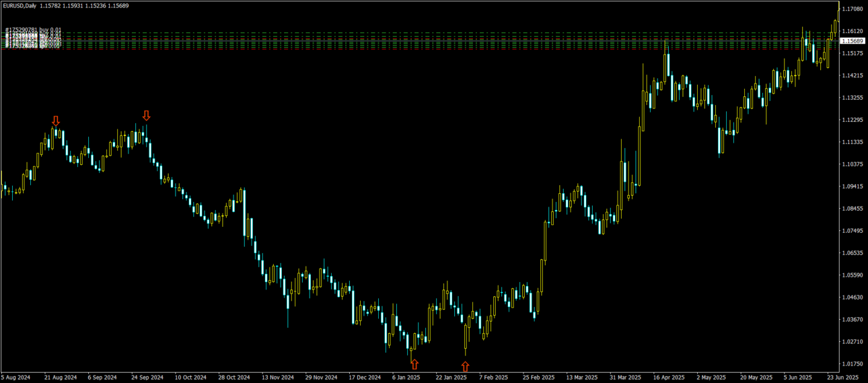
Task: Click the 1.16120 price scale label
Action: click(x=853, y=31)
